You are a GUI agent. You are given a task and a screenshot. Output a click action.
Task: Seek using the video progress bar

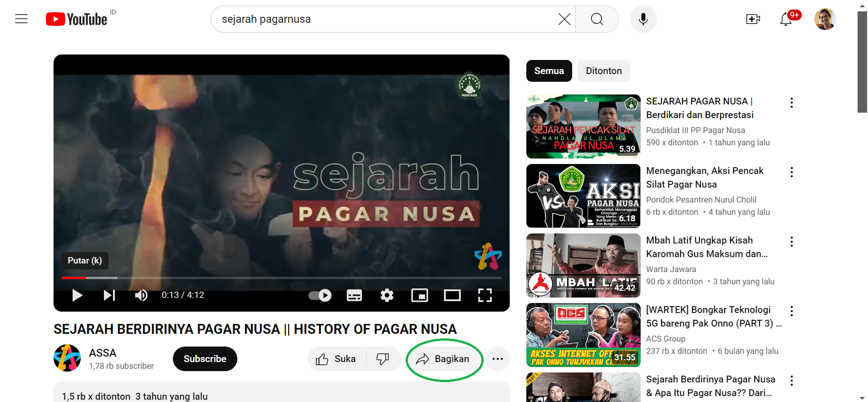tap(281, 278)
